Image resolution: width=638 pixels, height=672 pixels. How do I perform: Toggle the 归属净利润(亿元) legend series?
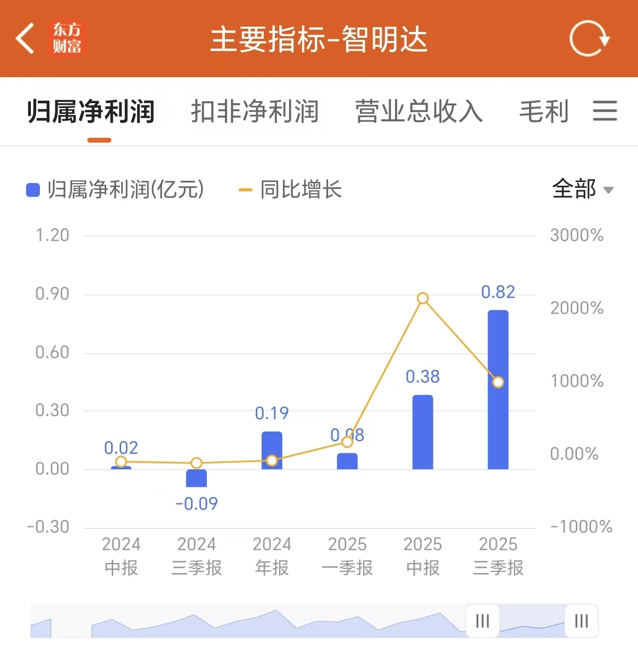pyautogui.click(x=115, y=189)
